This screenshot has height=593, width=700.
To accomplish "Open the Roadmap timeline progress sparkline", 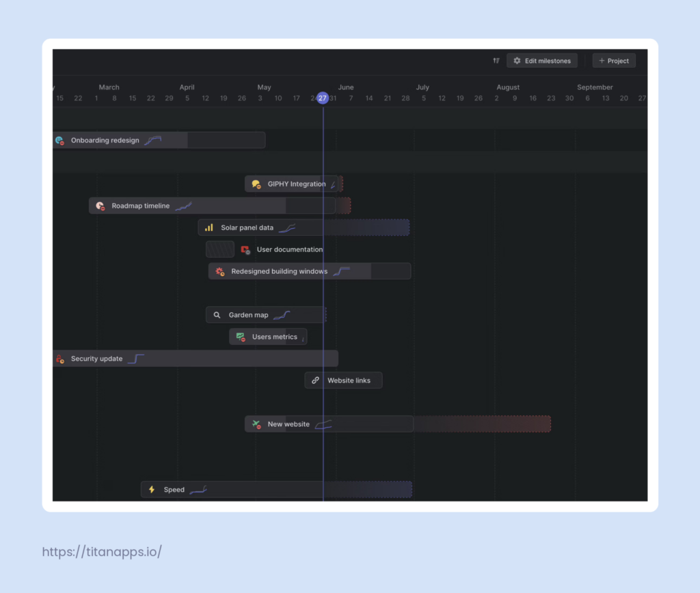I will [x=183, y=206].
